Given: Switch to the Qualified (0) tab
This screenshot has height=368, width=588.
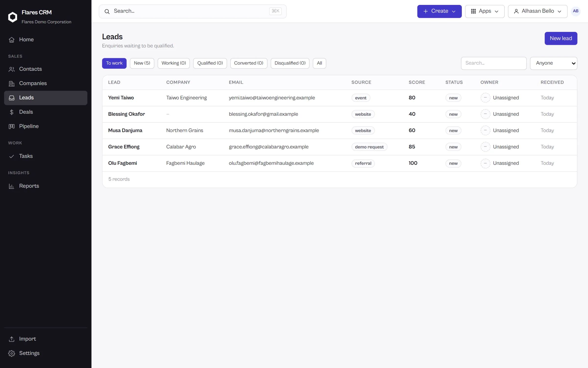Looking at the screenshot, I should [x=210, y=63].
